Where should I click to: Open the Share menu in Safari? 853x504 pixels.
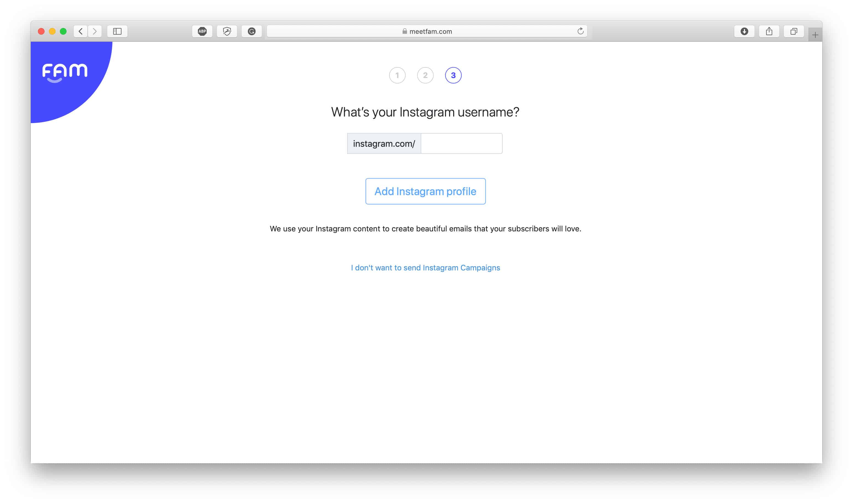(769, 31)
